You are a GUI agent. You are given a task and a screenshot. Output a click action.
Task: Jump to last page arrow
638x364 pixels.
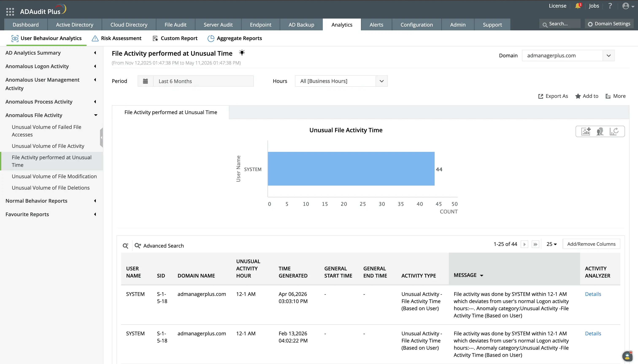tap(535, 244)
